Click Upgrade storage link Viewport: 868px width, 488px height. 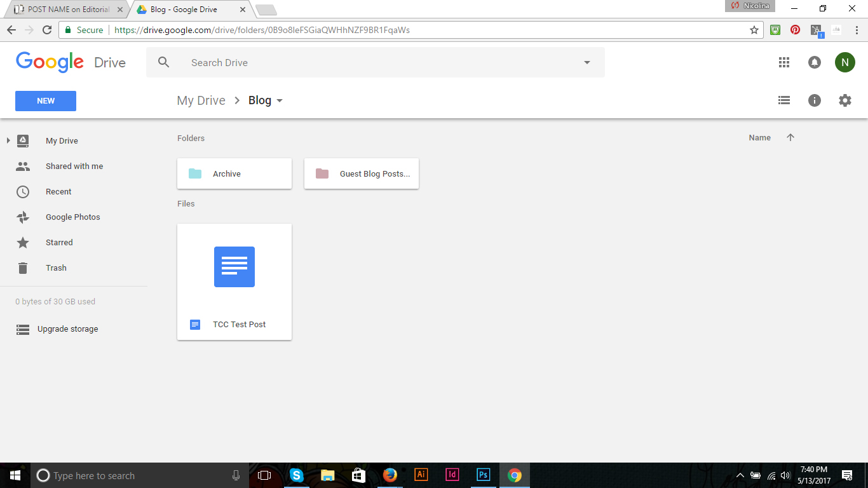[67, 329]
